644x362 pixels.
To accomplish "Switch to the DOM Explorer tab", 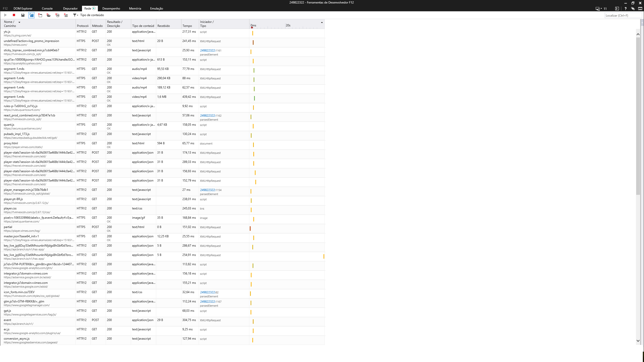I will (x=23, y=9).
